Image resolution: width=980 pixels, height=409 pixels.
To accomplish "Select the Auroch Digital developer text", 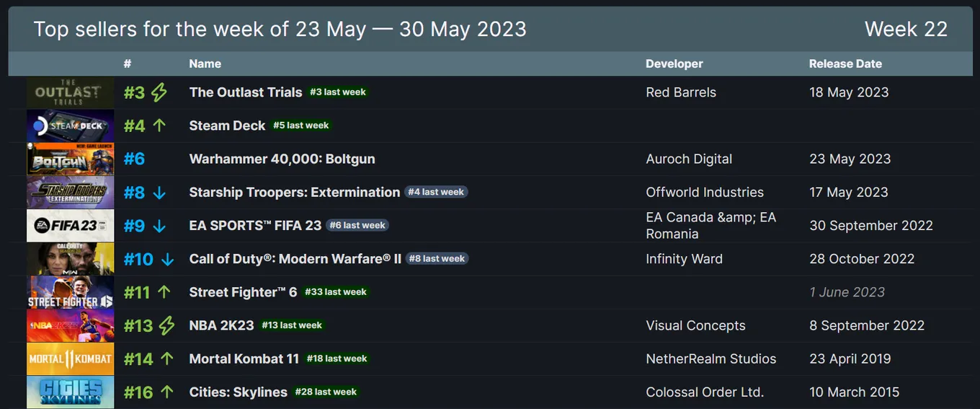I will (689, 159).
